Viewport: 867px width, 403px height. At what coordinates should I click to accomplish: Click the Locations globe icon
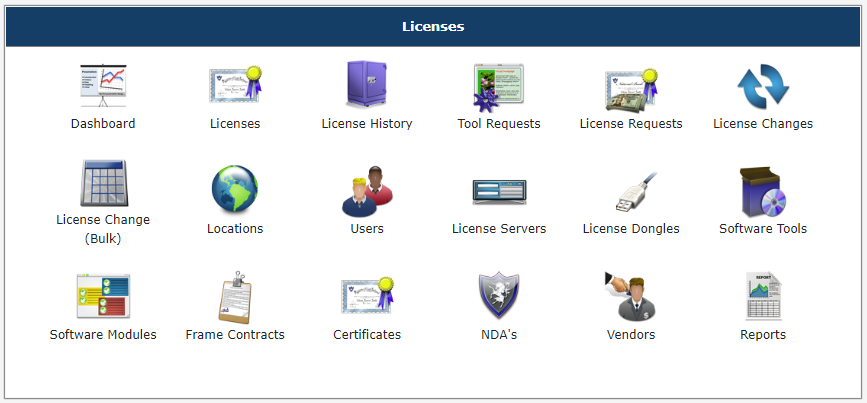[235, 188]
